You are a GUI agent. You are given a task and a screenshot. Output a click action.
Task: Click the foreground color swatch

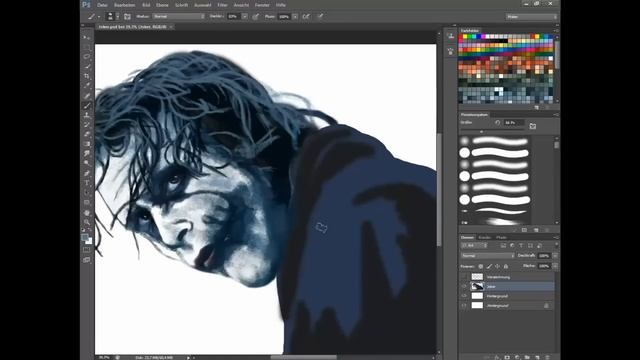coord(85,237)
